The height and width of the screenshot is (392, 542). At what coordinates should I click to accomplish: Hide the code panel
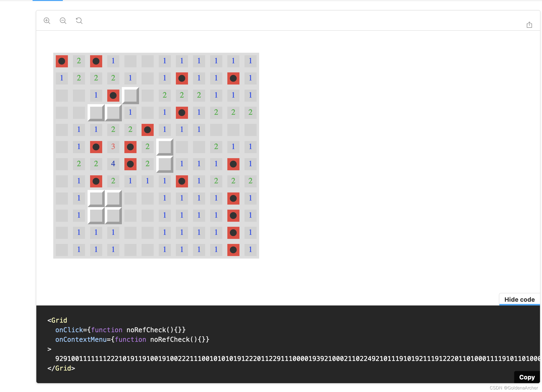(x=520, y=299)
